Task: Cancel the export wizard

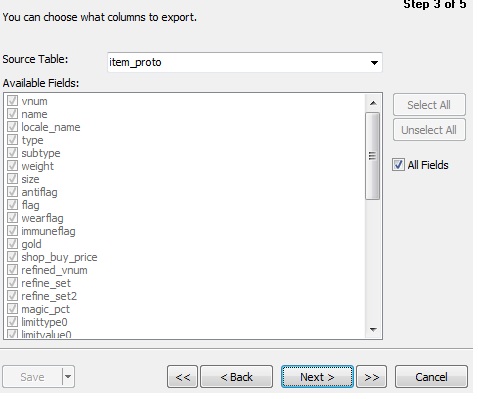Action: [431, 377]
